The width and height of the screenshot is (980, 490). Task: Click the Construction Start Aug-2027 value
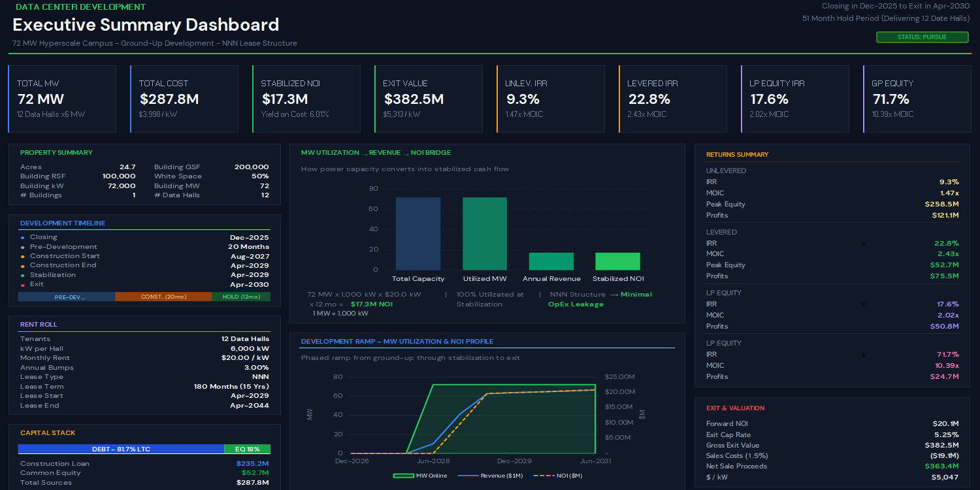[249, 256]
